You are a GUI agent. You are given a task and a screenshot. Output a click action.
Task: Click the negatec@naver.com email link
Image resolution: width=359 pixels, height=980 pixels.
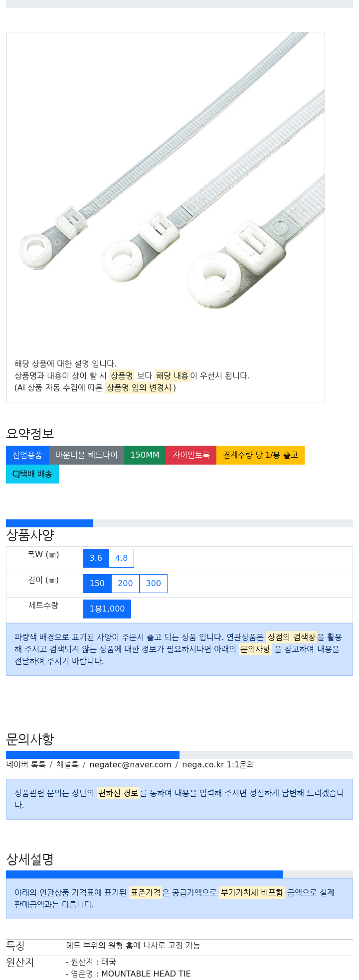tap(130, 765)
